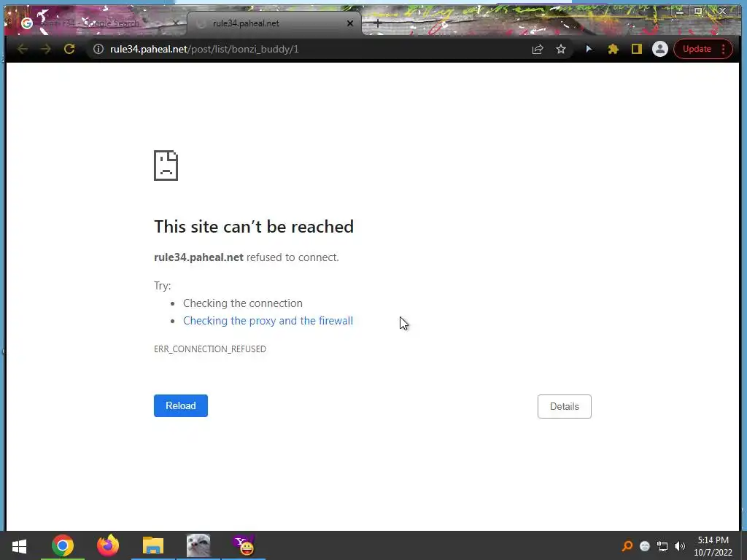This screenshot has width=747, height=560.
Task: Click the round gray face tray icon
Action: point(645,545)
